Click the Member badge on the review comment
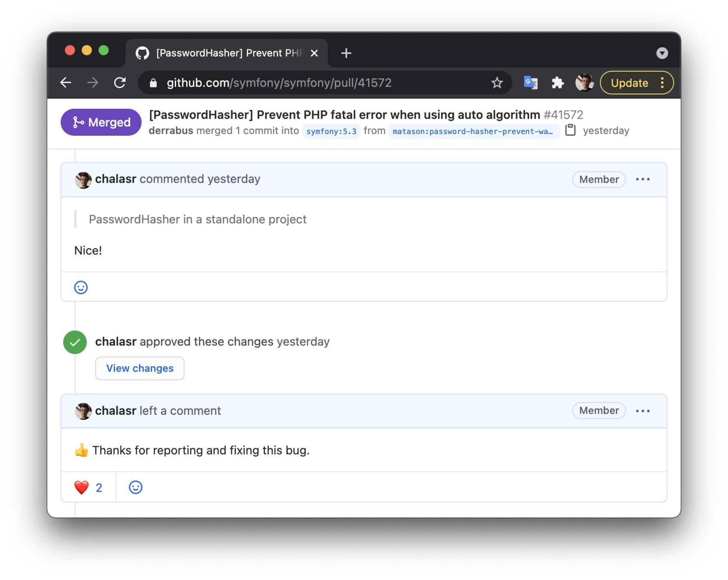728x580 pixels. click(599, 411)
